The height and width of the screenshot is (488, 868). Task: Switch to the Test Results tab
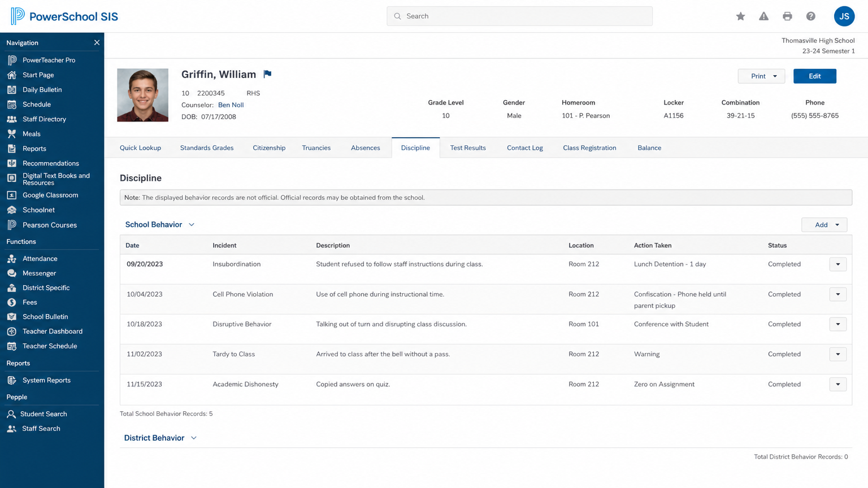[x=468, y=148]
